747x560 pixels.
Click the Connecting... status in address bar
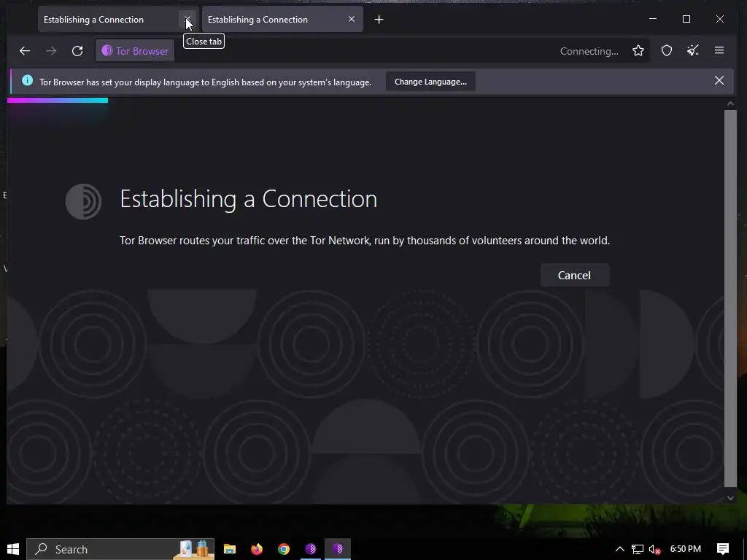tap(589, 52)
